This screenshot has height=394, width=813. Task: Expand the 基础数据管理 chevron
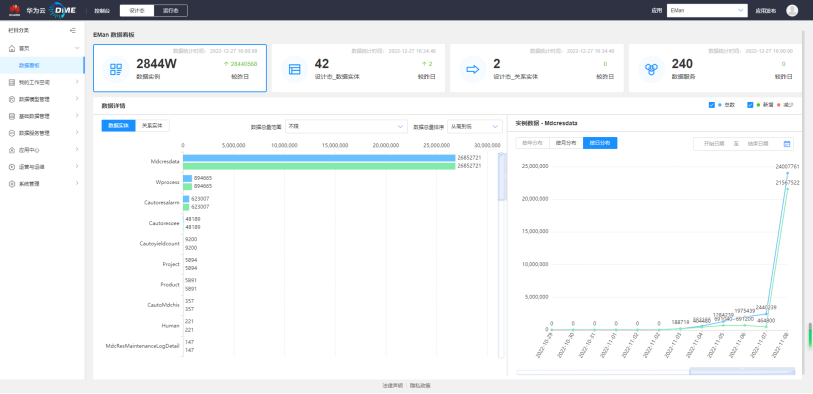point(77,116)
